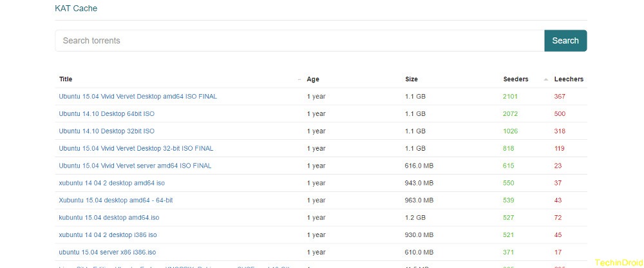Viewport: 644px width, 268px height.
Task: Sort the table by Size column
Action: [411, 79]
